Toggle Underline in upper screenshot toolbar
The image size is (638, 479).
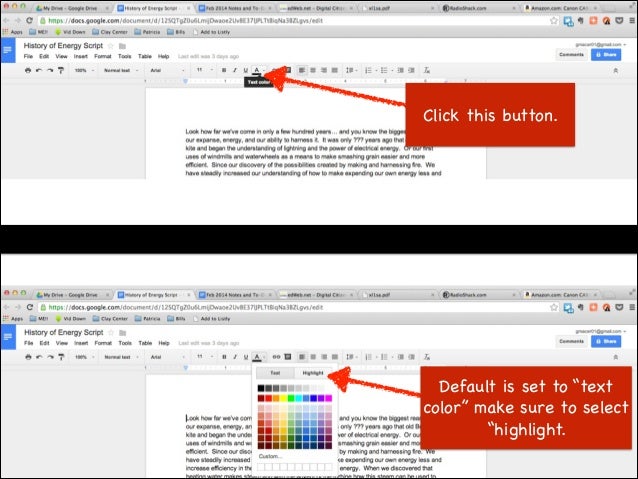(x=245, y=70)
